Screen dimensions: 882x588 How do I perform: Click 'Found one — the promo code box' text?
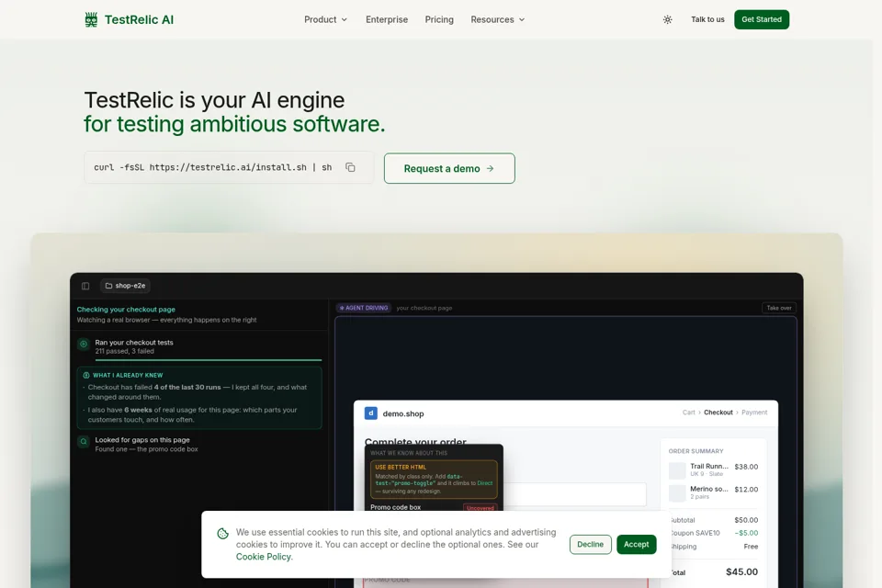pos(146,449)
